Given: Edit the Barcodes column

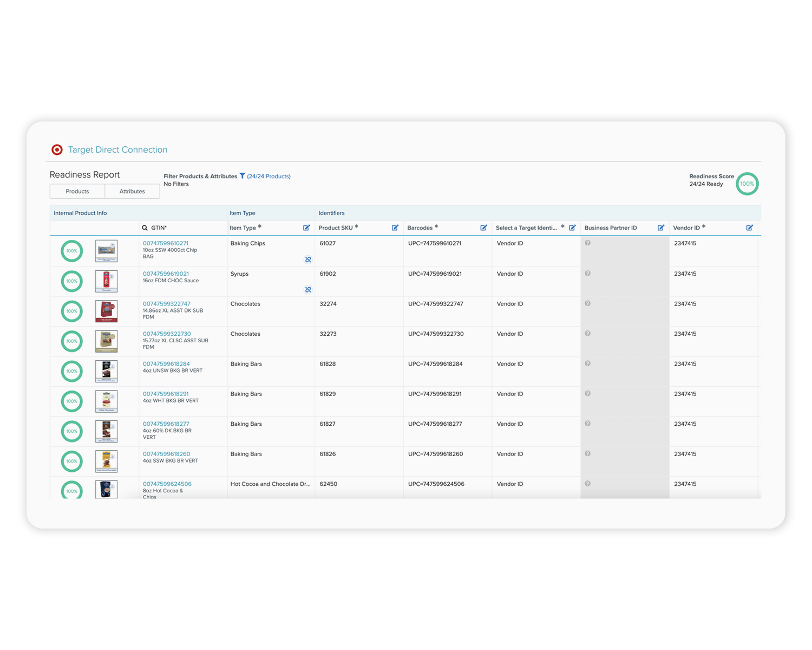Looking at the screenshot, I should (484, 228).
